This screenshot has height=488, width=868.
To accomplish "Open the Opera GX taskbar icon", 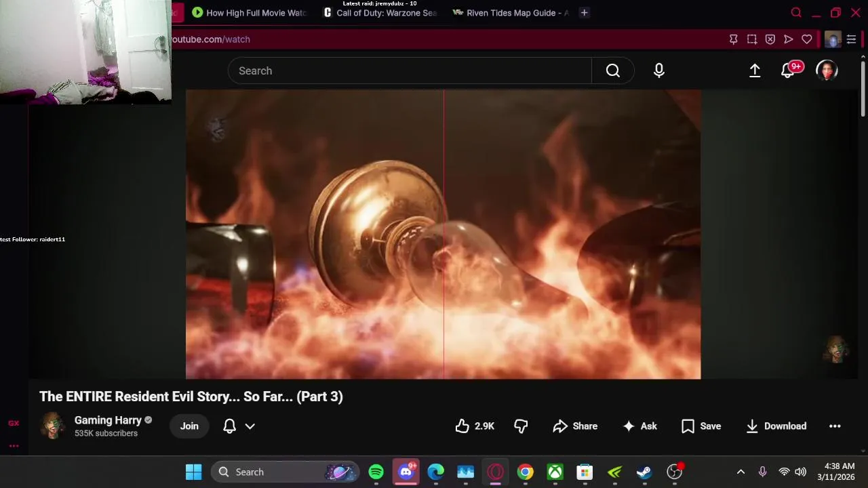I will click(496, 472).
